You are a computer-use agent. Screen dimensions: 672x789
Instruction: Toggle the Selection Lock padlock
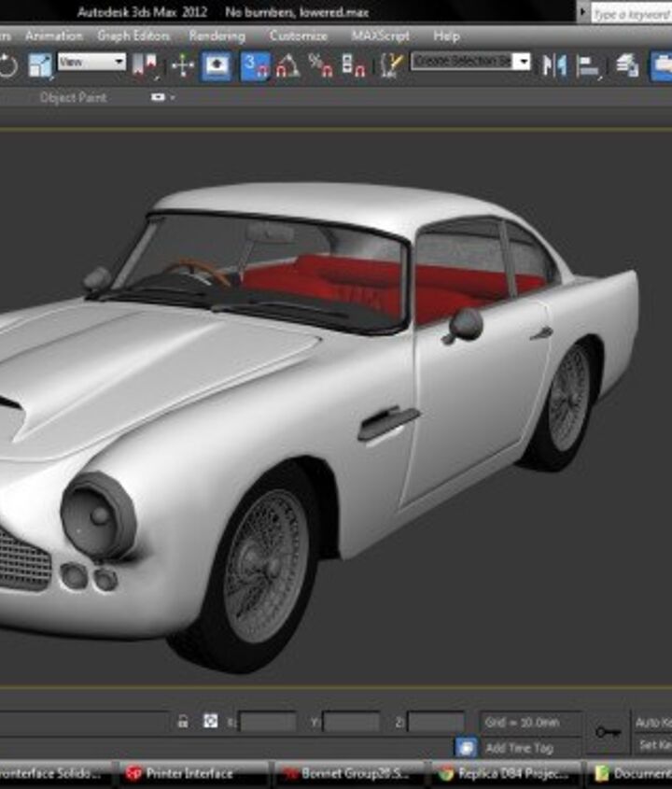(183, 722)
